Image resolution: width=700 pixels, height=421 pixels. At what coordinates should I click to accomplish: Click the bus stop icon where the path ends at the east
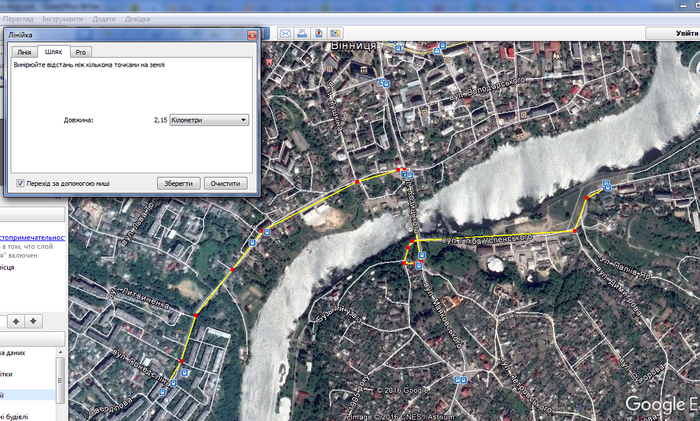point(607,185)
